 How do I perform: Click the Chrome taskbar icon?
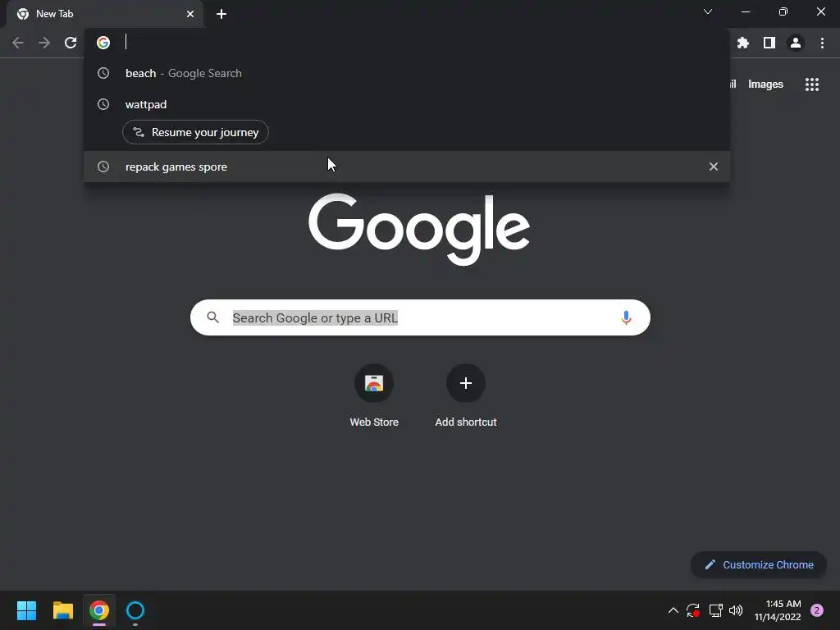tap(99, 610)
